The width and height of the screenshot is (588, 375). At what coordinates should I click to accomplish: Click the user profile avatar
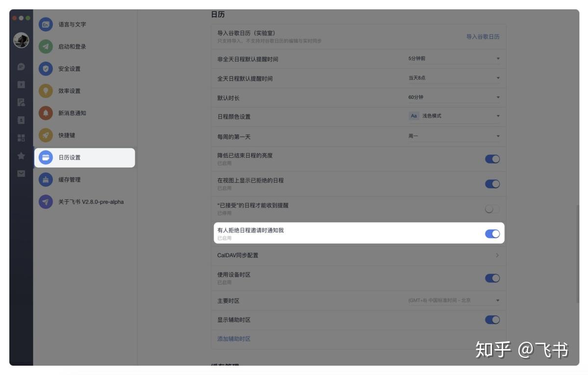[x=21, y=41]
